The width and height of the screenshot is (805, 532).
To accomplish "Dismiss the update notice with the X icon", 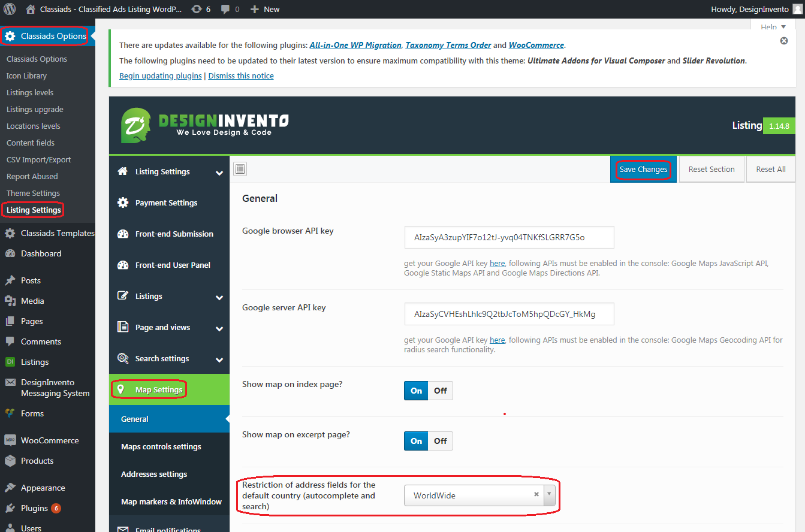I will tap(783, 41).
